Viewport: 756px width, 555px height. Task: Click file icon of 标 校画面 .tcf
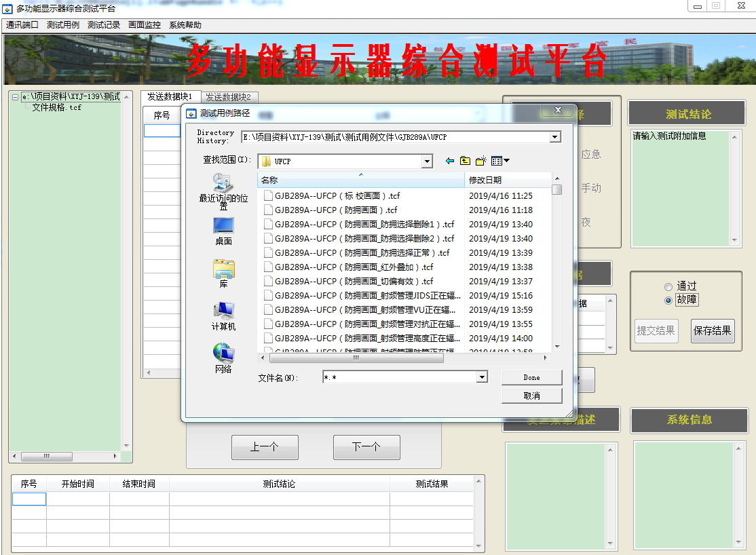(x=268, y=196)
